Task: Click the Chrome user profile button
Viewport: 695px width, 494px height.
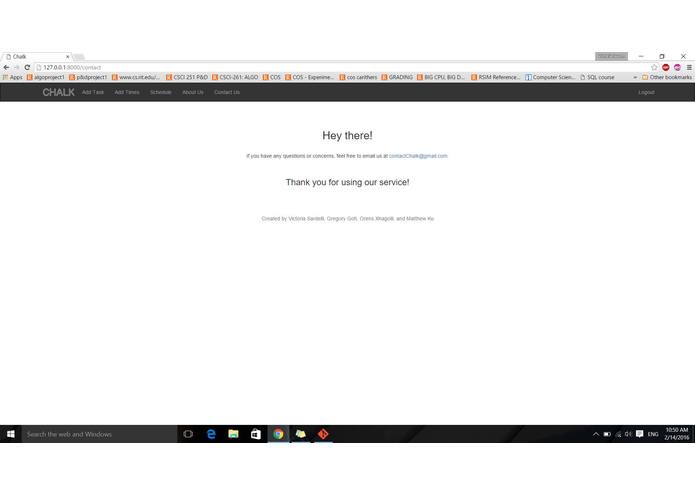Action: click(x=611, y=56)
